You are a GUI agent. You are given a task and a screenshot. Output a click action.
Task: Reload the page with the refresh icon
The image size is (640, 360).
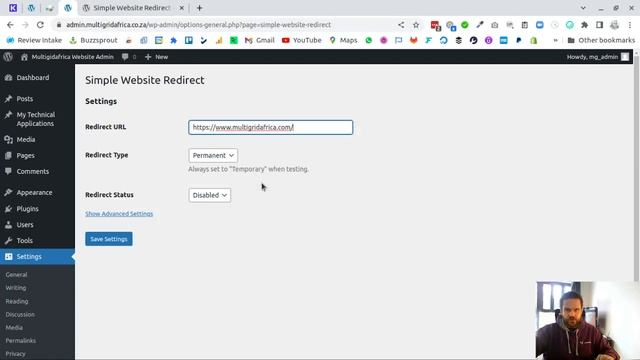click(x=40, y=25)
